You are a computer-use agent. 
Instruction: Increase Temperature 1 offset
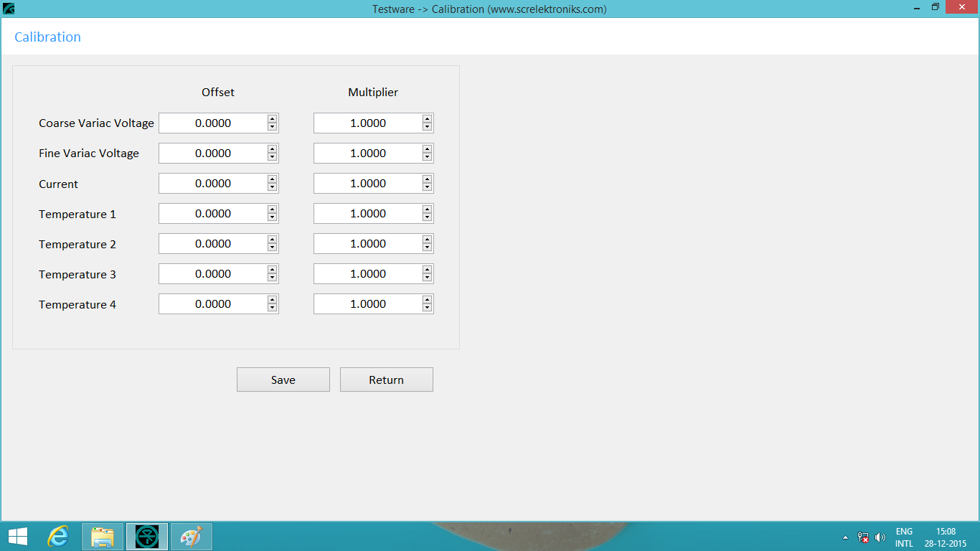pos(272,209)
